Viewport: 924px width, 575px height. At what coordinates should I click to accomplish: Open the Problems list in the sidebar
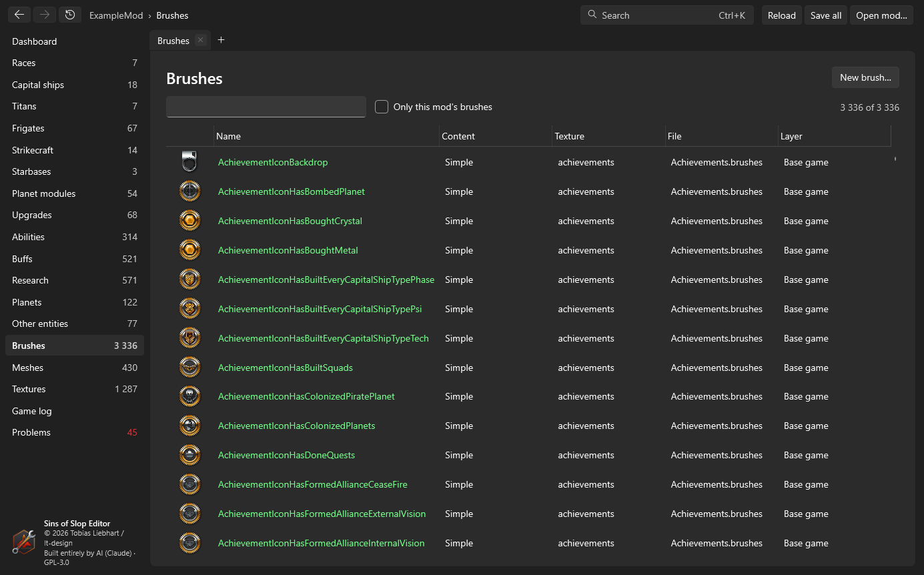74,432
